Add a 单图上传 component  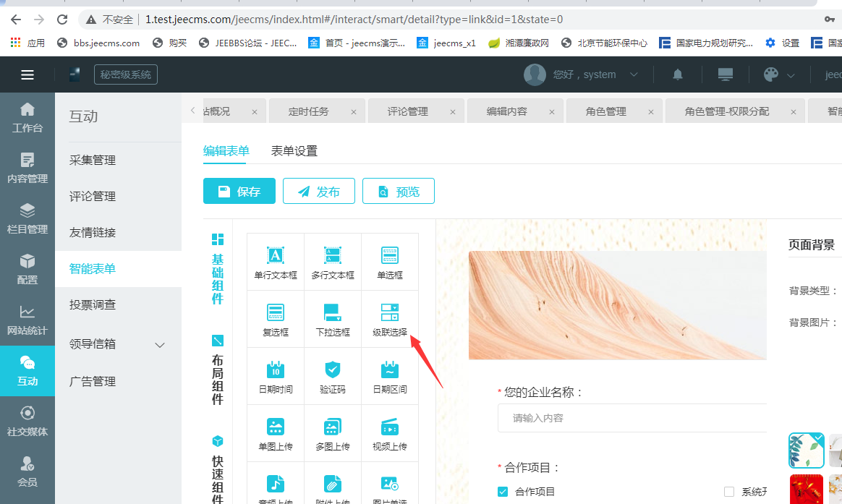pyautogui.click(x=276, y=434)
